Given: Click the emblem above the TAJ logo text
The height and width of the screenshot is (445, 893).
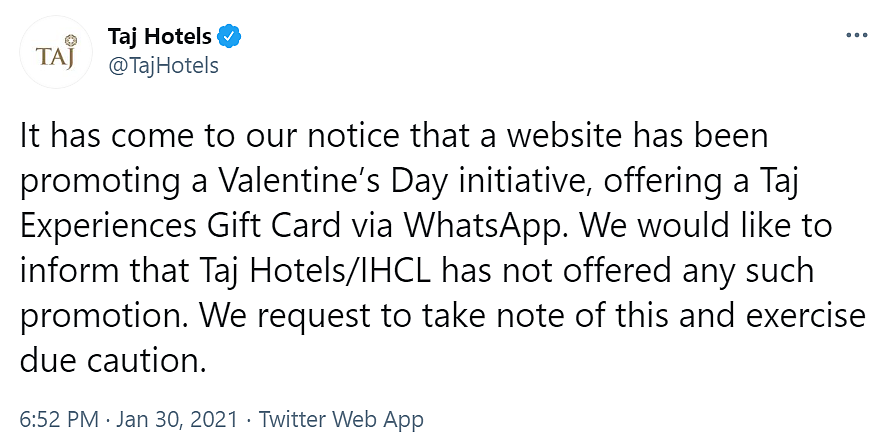Looking at the screenshot, I should 71,40.
